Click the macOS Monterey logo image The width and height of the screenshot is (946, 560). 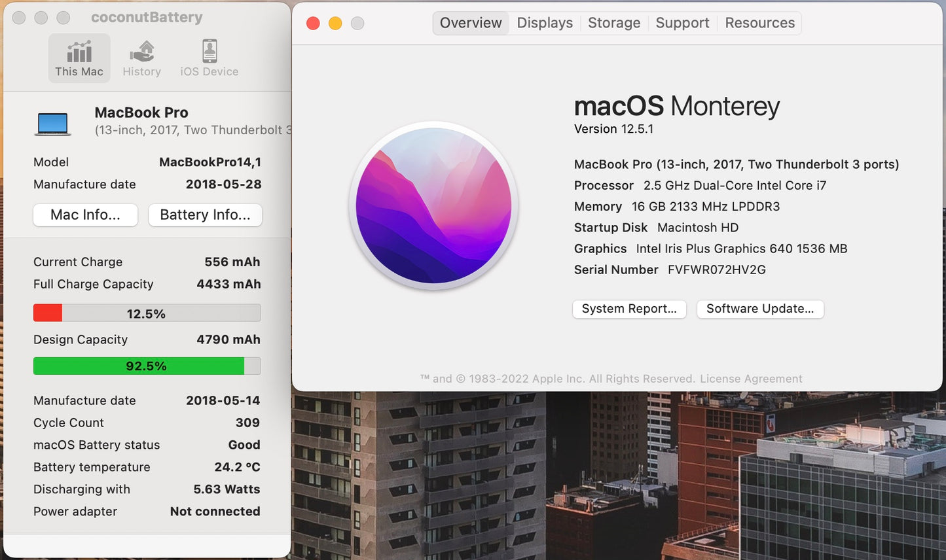coord(433,206)
